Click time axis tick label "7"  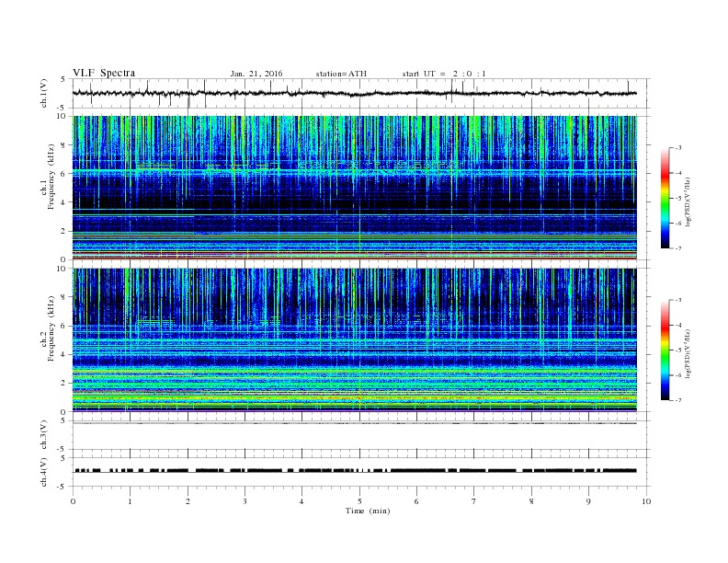pos(474,501)
